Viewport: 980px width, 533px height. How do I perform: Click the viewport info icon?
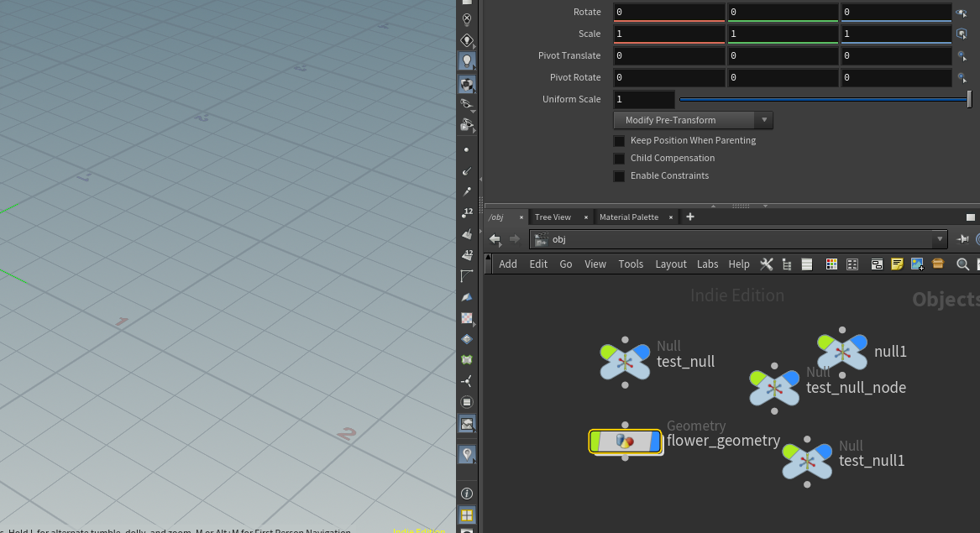[467, 494]
